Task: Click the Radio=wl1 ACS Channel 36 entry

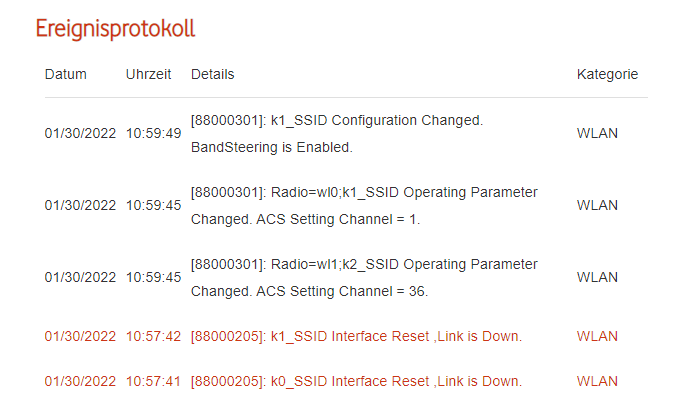Action: click(x=363, y=277)
